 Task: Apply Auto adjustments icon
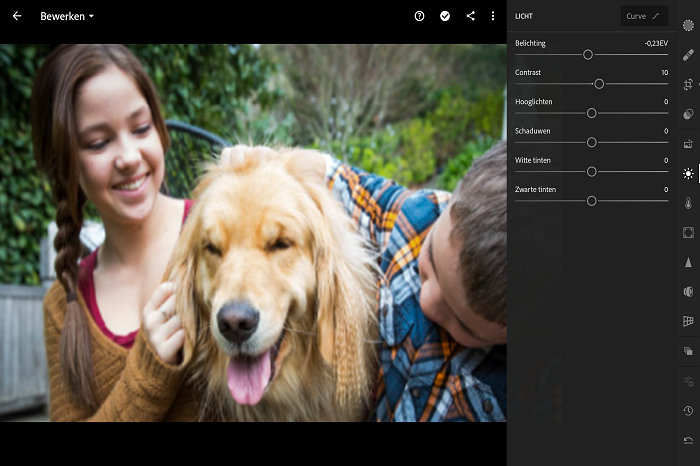coord(688,144)
